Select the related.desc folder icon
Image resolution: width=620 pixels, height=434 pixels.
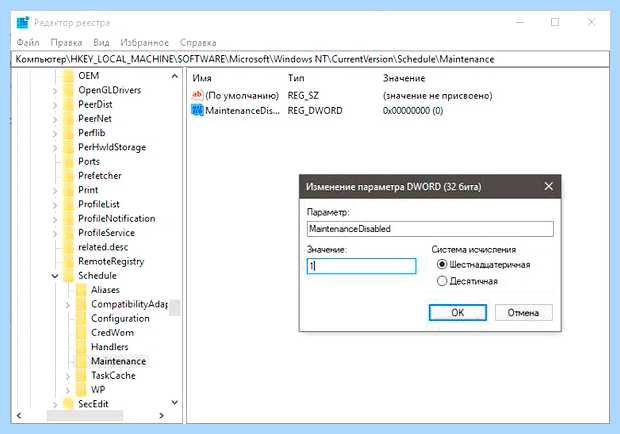coord(69,247)
